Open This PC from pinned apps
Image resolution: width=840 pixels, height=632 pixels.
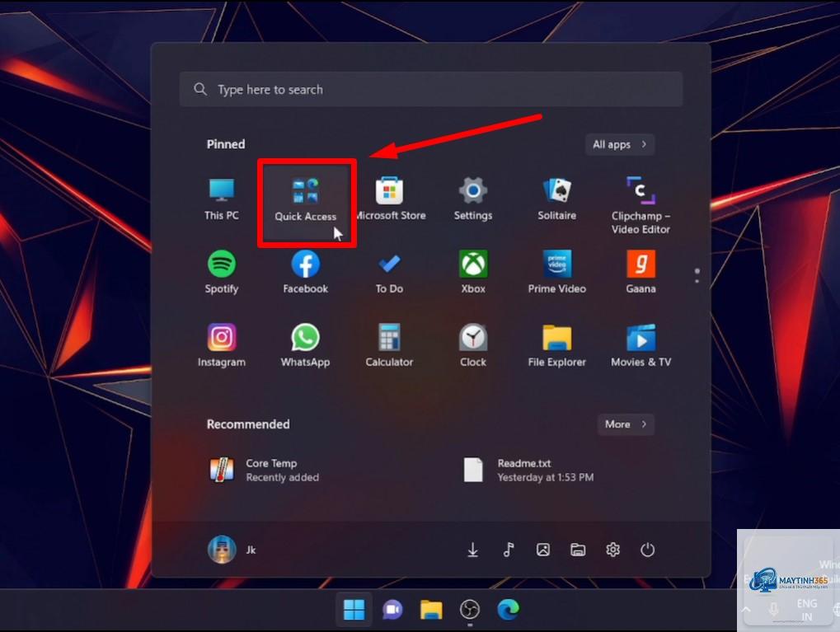coord(221,199)
